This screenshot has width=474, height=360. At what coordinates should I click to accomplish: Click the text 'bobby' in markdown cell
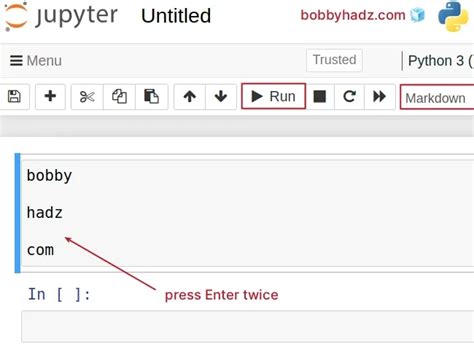click(49, 176)
